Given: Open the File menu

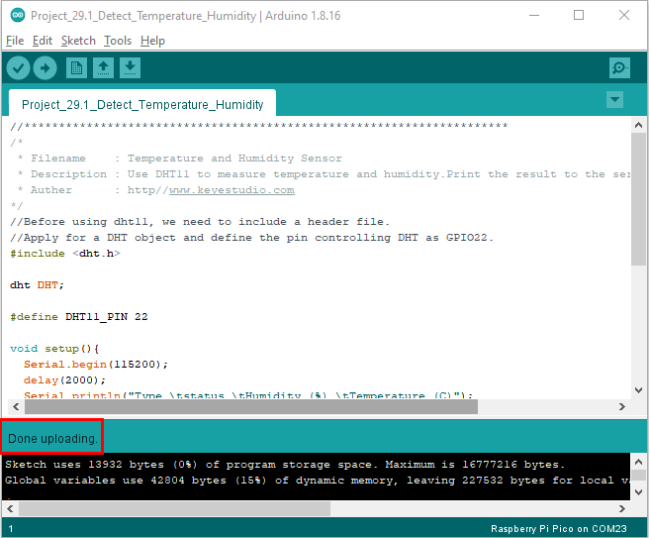Looking at the screenshot, I should click(15, 41).
